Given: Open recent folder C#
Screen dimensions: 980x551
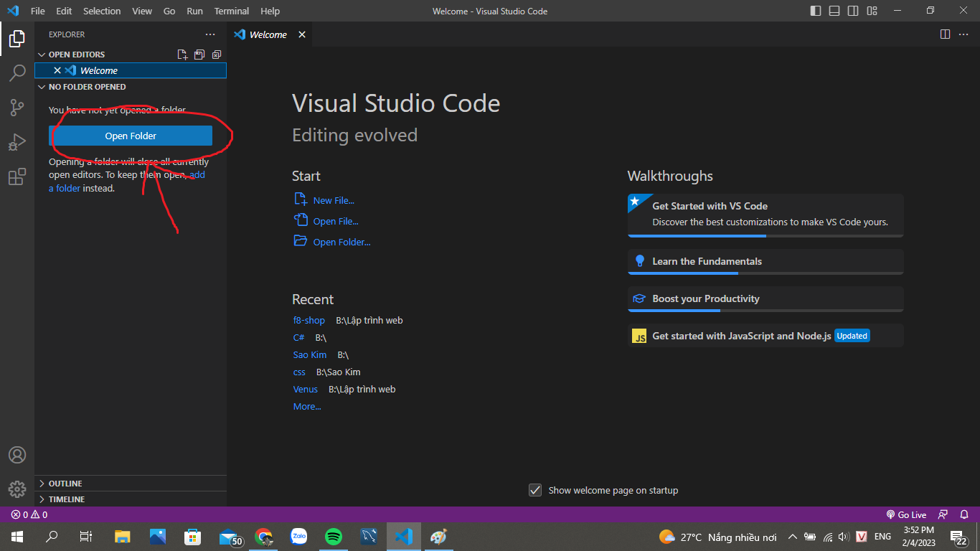Looking at the screenshot, I should tap(299, 337).
